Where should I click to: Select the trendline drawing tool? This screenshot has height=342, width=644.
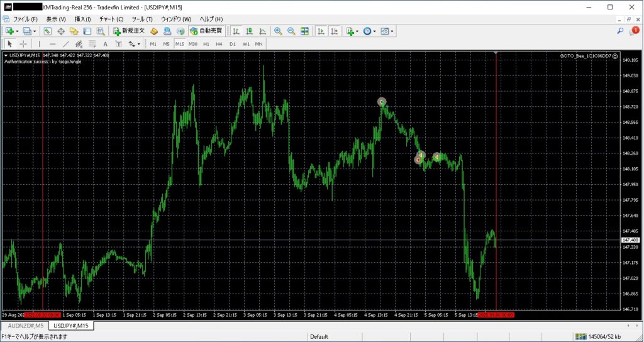click(65, 44)
